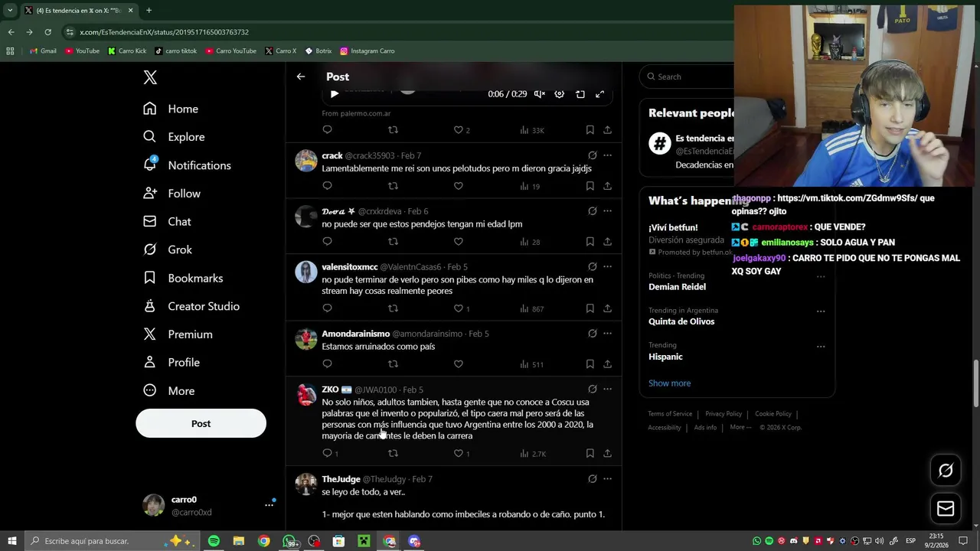Click Show more under What's happening
980x551 pixels.
(x=669, y=383)
